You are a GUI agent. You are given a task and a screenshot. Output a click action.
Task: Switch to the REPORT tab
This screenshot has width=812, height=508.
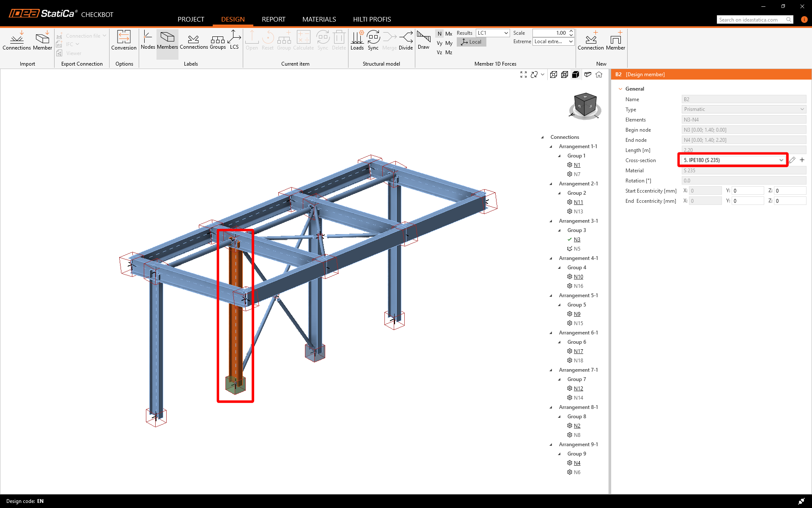(x=273, y=19)
